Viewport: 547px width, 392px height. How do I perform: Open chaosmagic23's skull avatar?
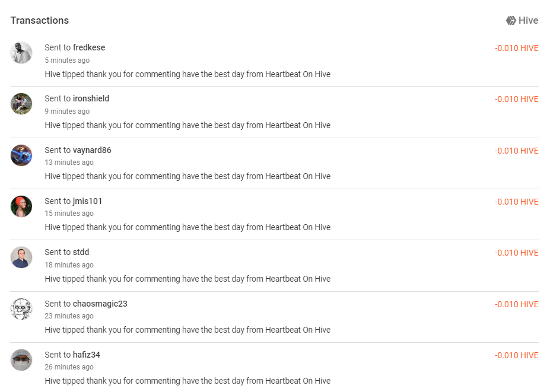click(21, 308)
